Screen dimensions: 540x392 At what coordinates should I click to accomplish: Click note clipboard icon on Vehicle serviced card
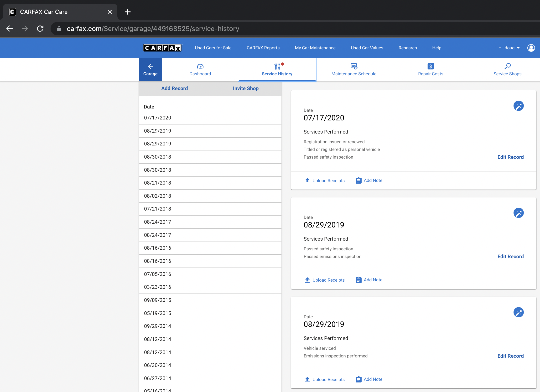click(x=358, y=379)
